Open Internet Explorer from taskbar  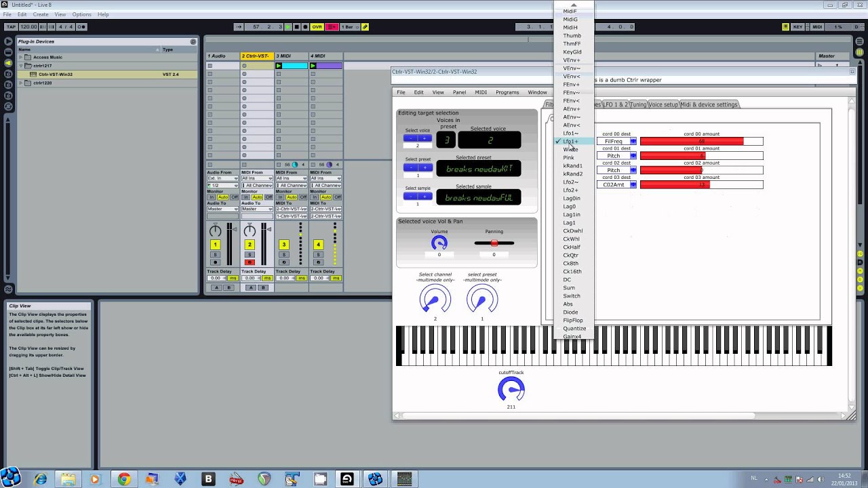40,479
